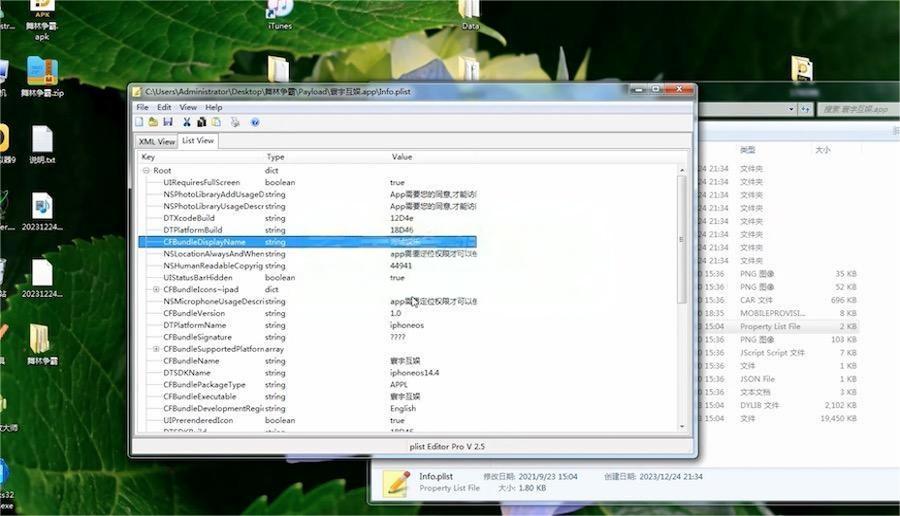Image resolution: width=900 pixels, height=516 pixels.
Task: Click the Type column header
Action: (276, 157)
